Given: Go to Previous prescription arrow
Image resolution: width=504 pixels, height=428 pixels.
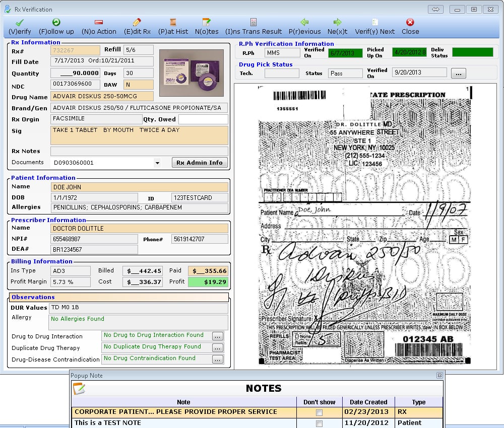Looking at the screenshot, I should (304, 23).
